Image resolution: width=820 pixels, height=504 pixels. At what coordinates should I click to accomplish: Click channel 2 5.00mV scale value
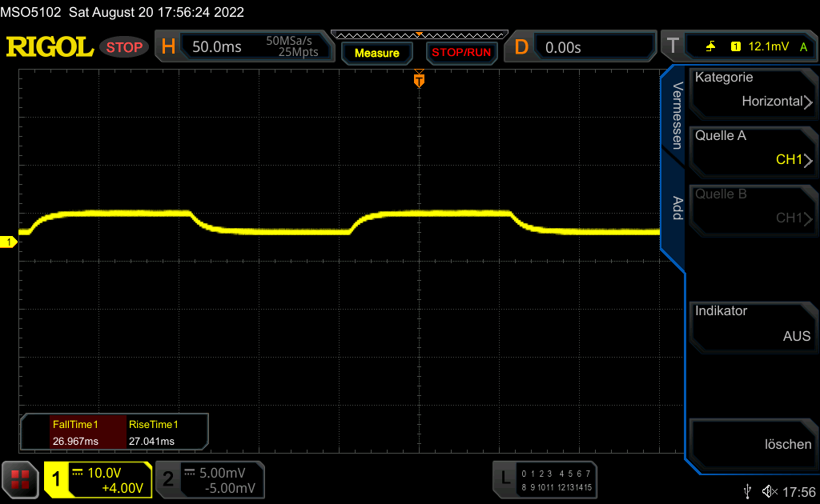coord(223,473)
